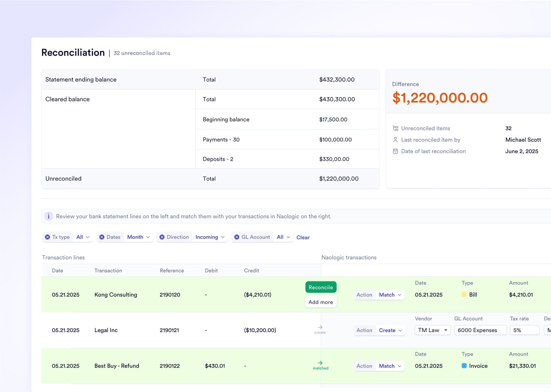Viewport: 551px width, 392px height.
Task: Click the ($10,200.00) credit amount
Action: point(260,330)
